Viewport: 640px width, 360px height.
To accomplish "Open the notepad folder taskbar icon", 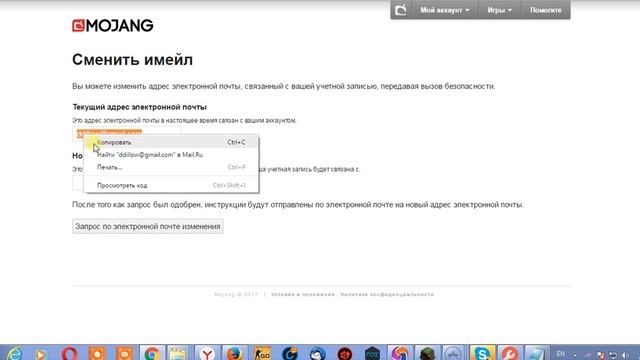I will point(178,353).
